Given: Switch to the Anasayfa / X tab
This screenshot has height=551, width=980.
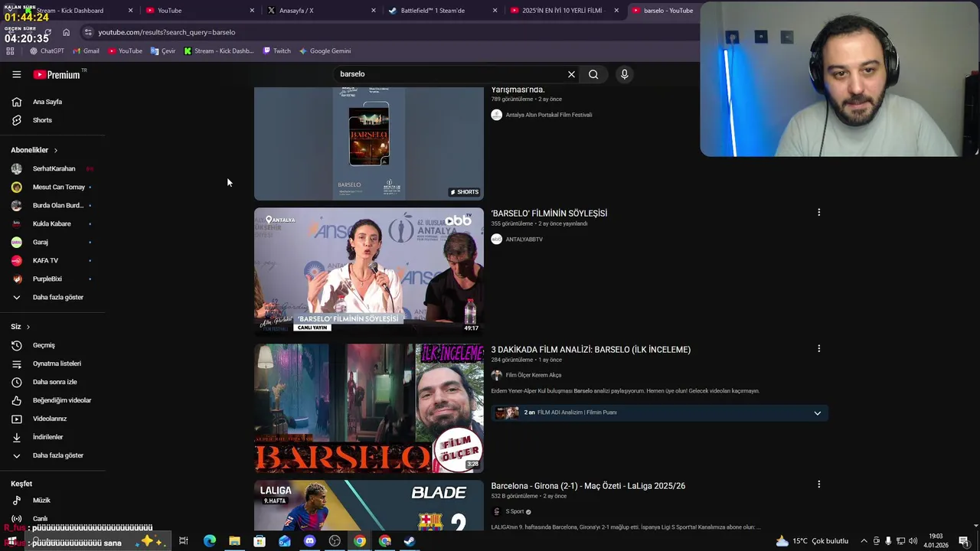Looking at the screenshot, I should point(320,11).
